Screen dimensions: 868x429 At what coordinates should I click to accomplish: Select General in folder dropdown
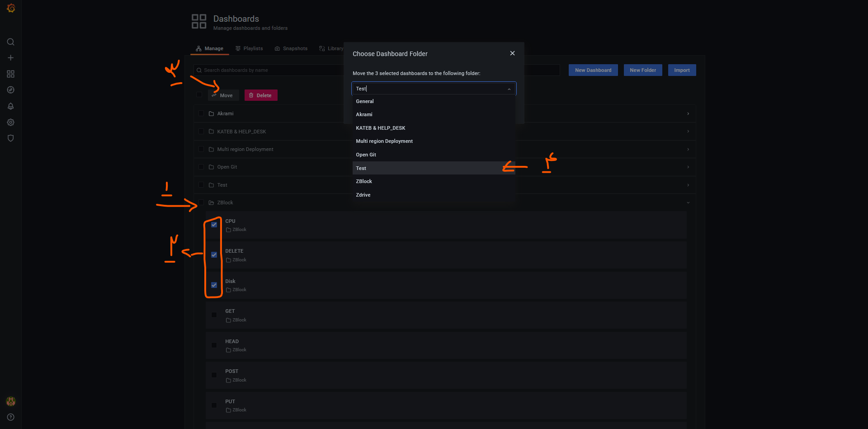(434, 101)
